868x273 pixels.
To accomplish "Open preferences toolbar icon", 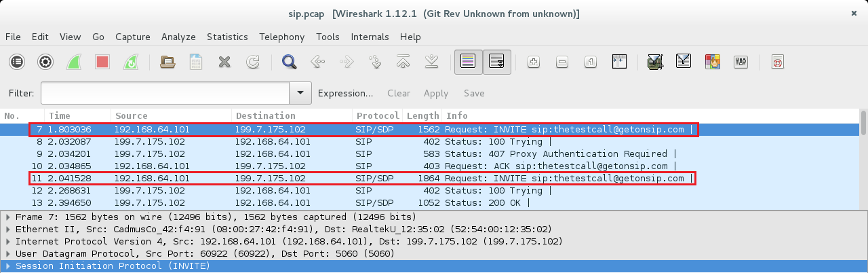I will tap(741, 62).
